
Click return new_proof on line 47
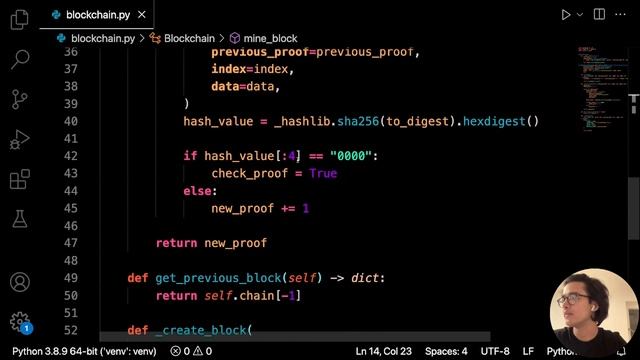tap(211, 243)
